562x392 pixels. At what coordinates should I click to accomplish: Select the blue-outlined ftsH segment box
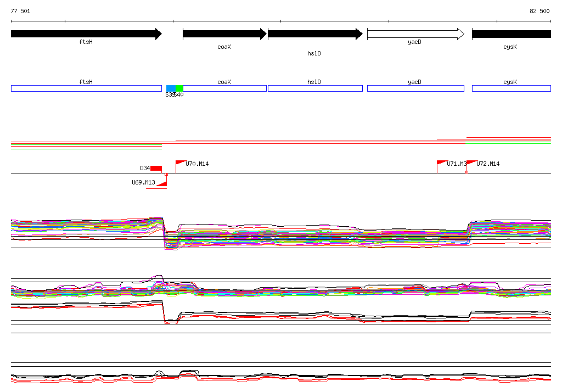tap(86, 88)
